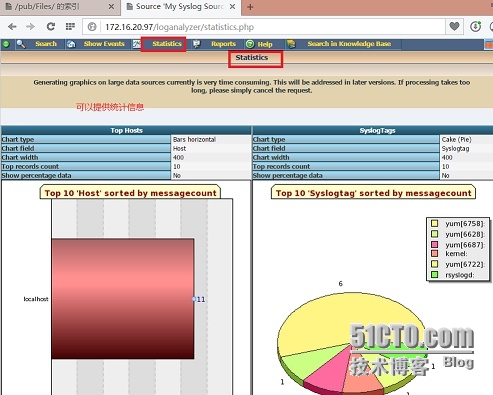Open Search in Knowledge Base

point(349,44)
